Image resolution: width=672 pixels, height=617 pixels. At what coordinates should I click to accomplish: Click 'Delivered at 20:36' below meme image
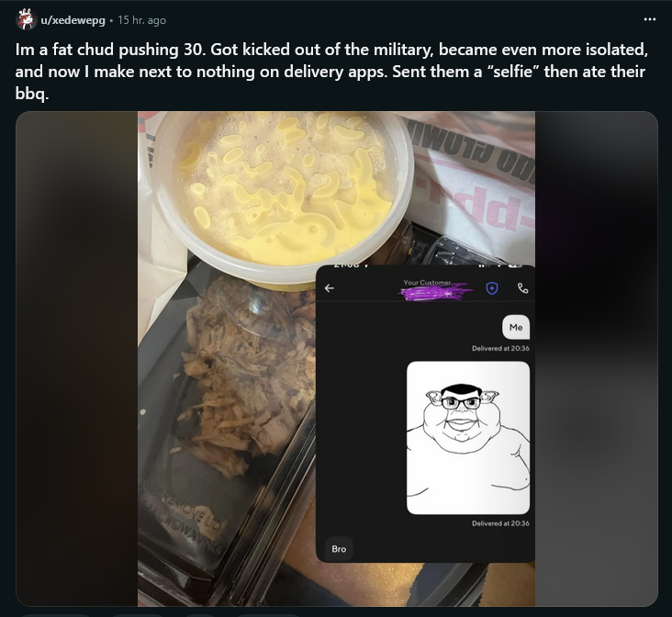[500, 523]
